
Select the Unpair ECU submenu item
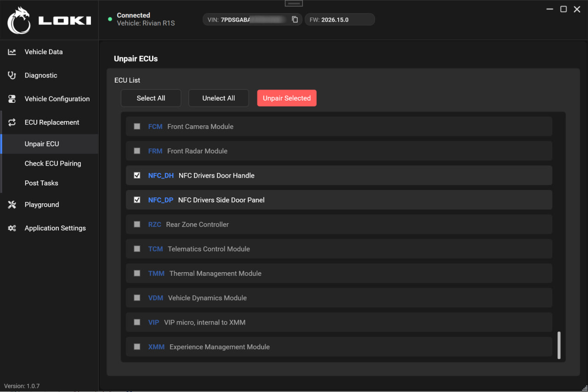(x=49, y=144)
